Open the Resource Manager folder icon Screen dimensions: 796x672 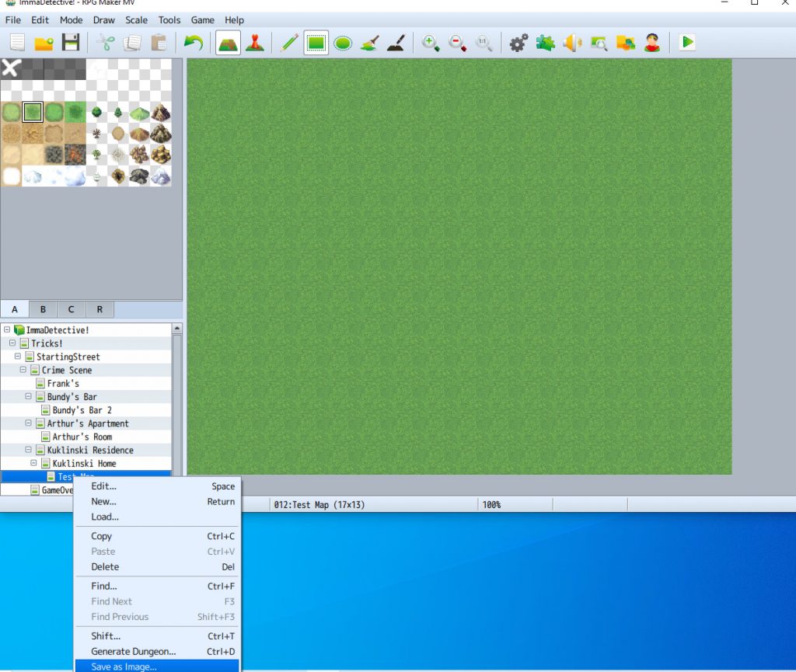click(624, 44)
